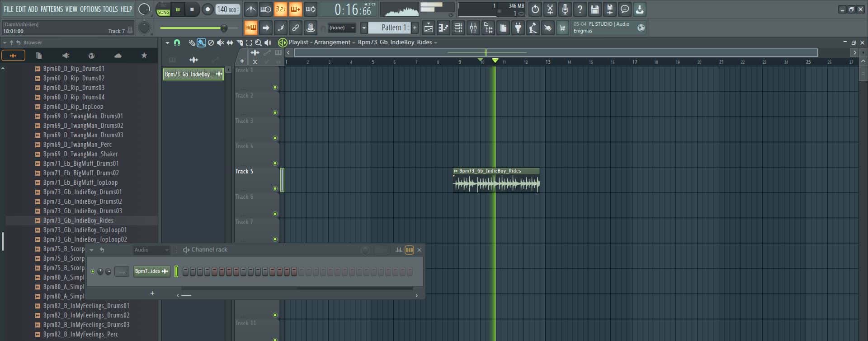Click the save project disk icon
Viewport: 868px width, 341px height.
click(x=595, y=9)
